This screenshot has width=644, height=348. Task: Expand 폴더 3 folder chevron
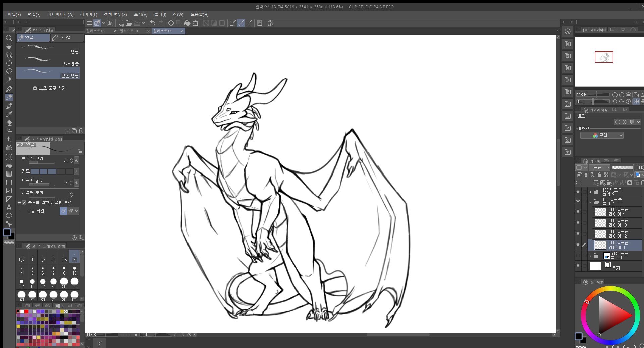click(x=590, y=192)
